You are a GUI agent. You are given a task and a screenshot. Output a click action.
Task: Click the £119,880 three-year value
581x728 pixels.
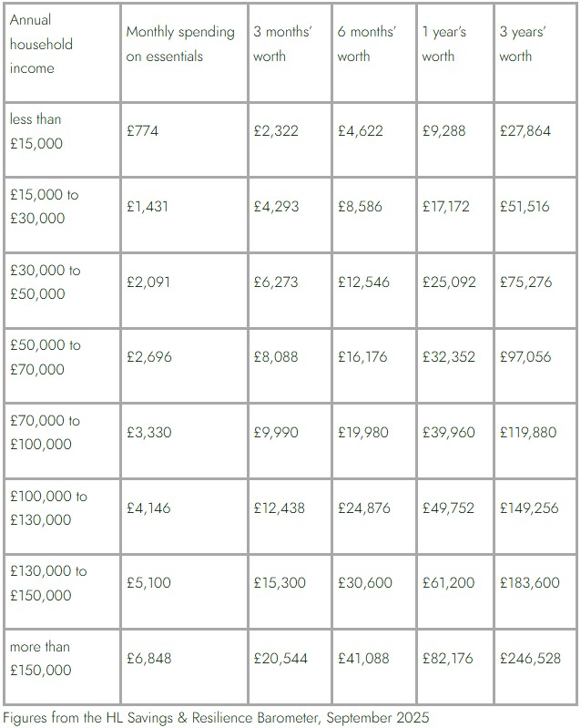tap(528, 433)
